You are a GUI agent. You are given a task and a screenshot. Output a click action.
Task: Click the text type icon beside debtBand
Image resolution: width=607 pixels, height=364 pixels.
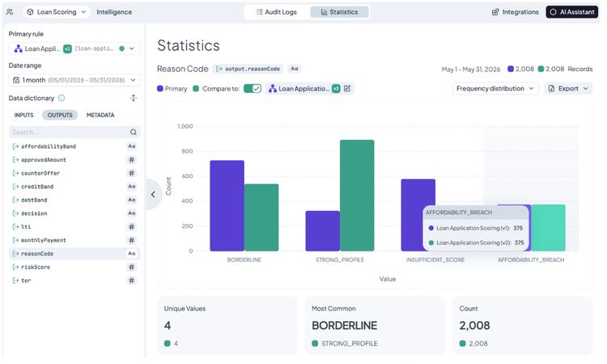pos(132,200)
